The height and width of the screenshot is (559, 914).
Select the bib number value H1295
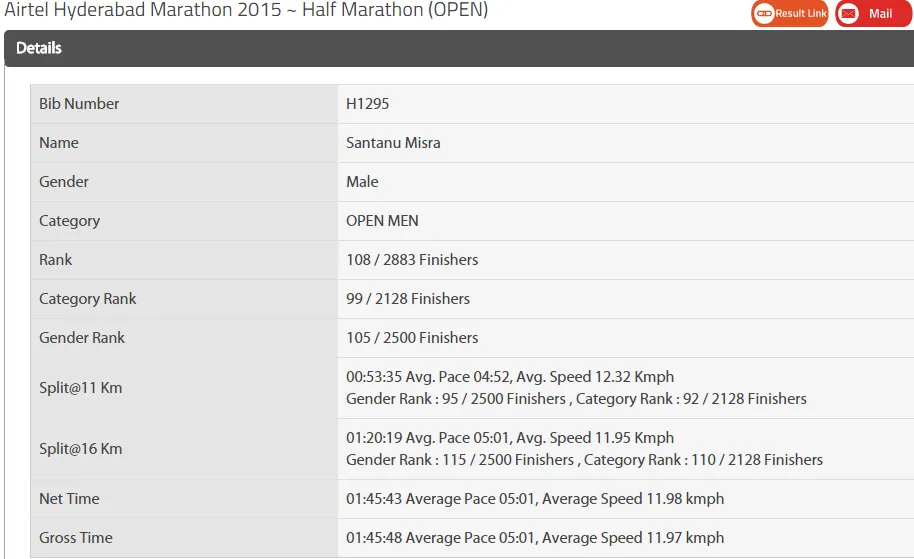[x=368, y=104]
